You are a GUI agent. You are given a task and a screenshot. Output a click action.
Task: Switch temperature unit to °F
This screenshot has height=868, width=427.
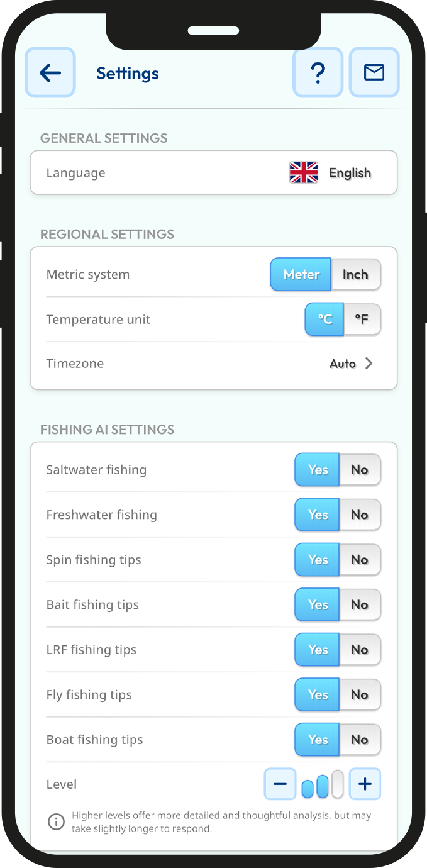coord(362,320)
